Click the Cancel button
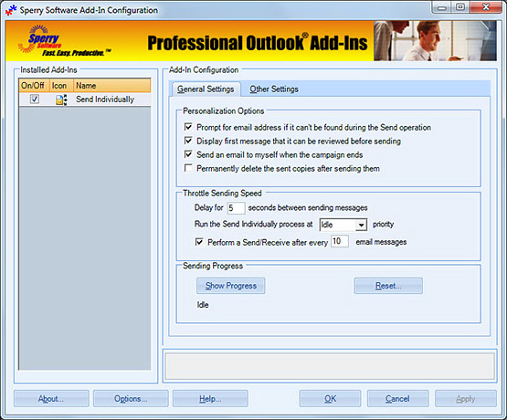 click(397, 399)
